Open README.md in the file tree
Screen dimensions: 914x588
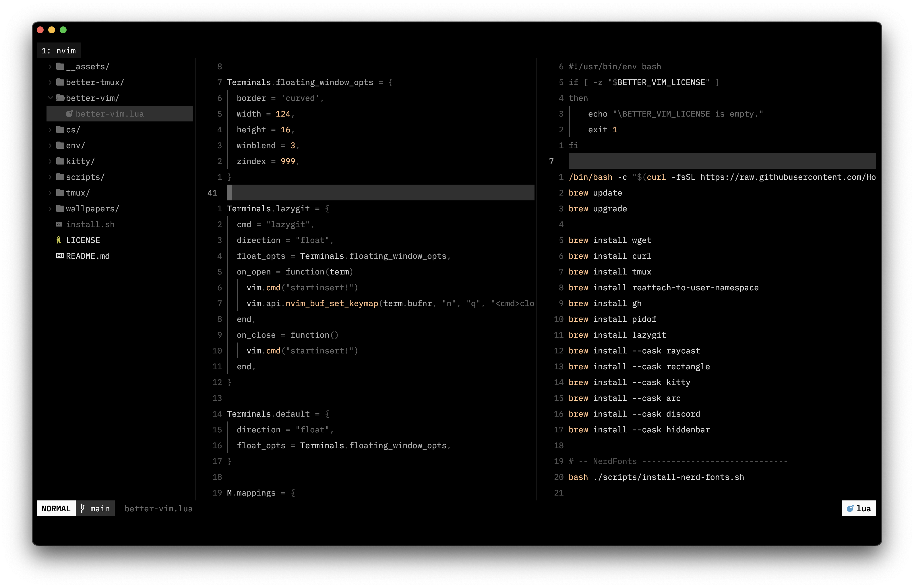pyautogui.click(x=88, y=256)
